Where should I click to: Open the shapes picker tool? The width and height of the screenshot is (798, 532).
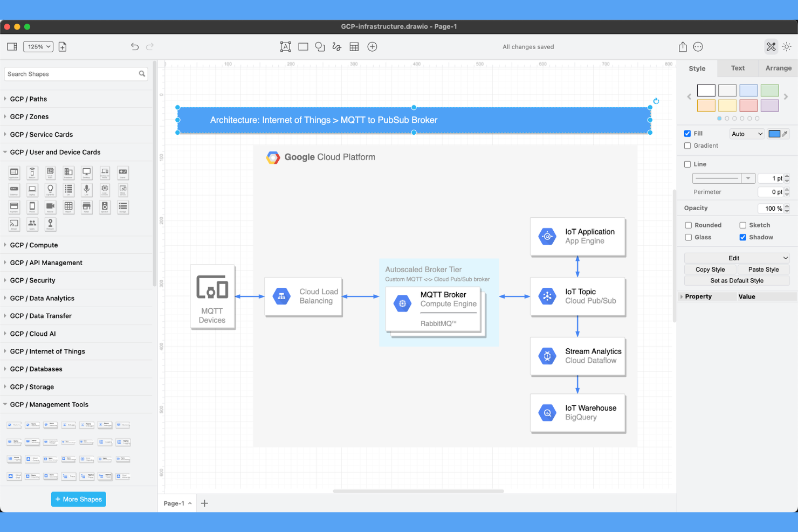pos(320,47)
